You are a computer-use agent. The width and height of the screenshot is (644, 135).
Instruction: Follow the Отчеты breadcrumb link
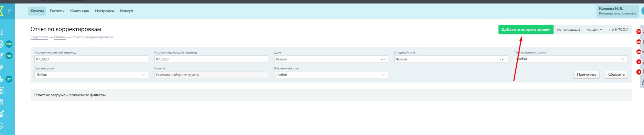pyautogui.click(x=60, y=37)
